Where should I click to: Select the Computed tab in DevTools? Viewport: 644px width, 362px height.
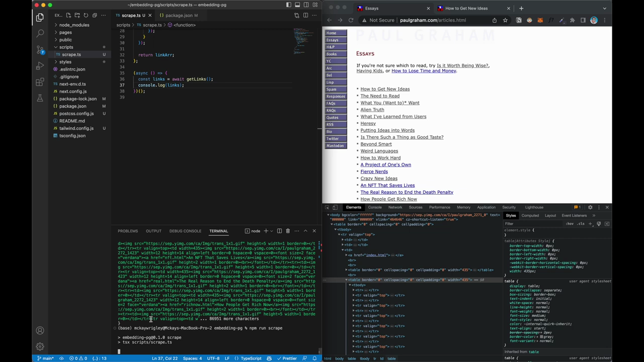(x=530, y=216)
